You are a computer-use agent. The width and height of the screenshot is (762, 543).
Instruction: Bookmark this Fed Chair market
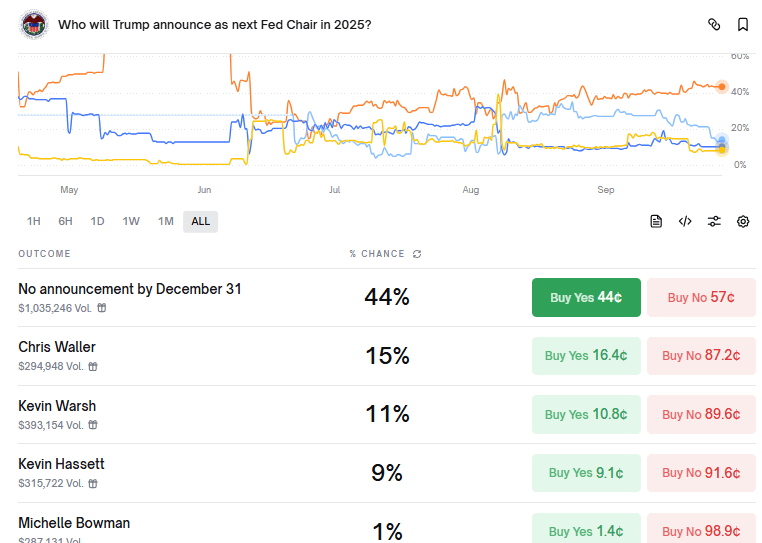tap(743, 24)
